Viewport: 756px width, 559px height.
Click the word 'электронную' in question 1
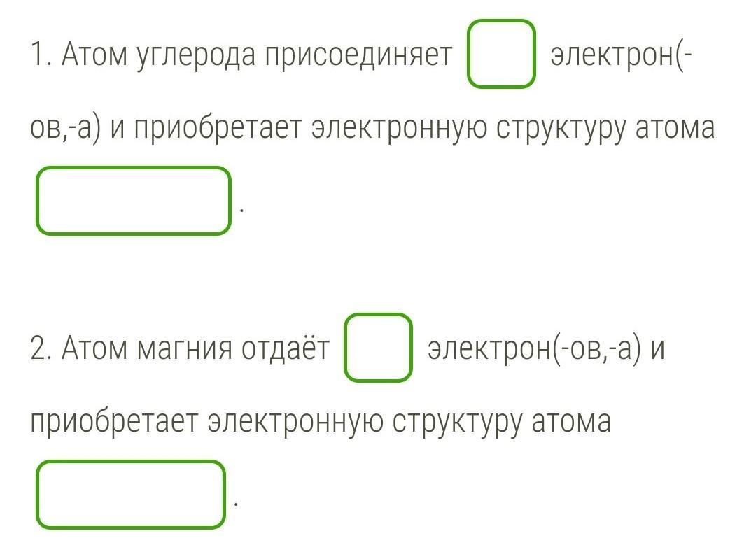coord(399,129)
